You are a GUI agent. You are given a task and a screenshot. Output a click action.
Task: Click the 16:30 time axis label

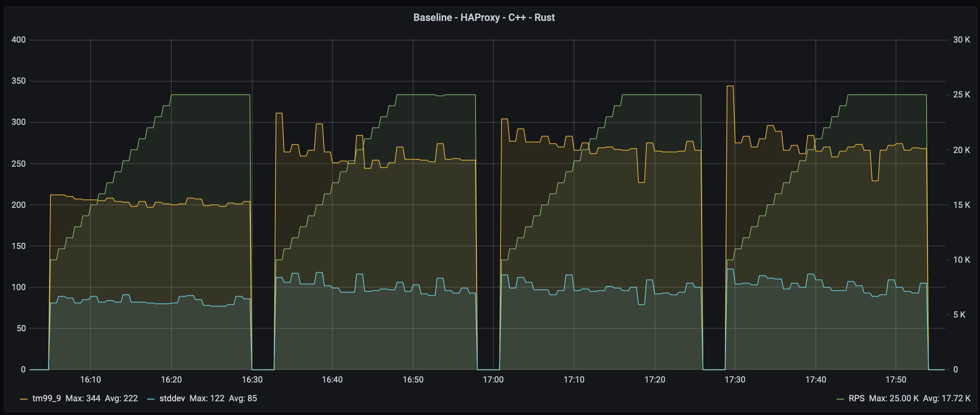[x=252, y=380]
